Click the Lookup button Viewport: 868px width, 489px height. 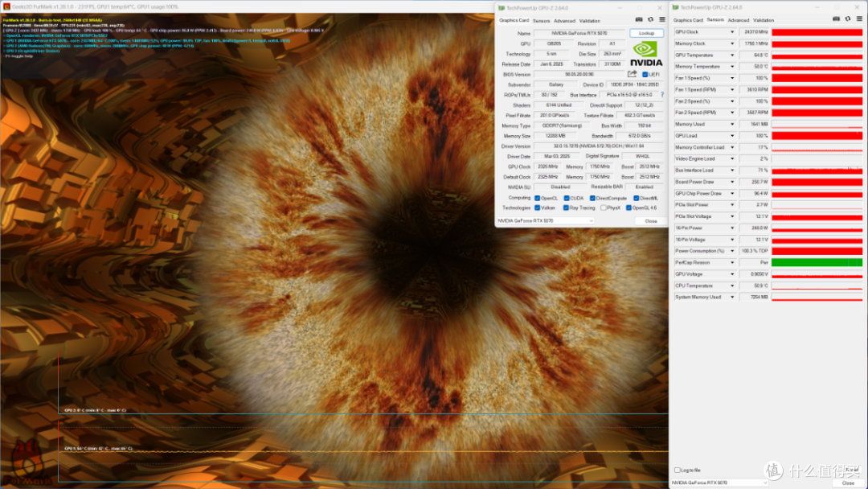point(646,33)
